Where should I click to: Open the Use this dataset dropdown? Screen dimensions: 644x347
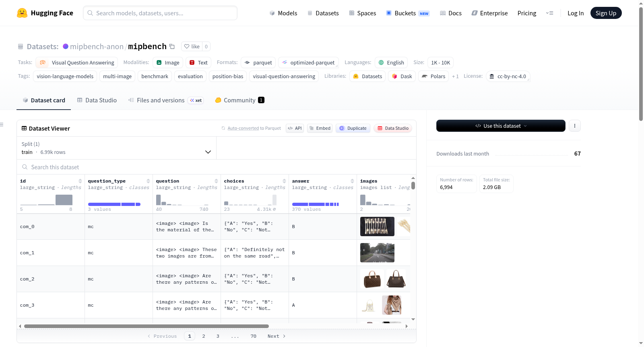click(501, 126)
